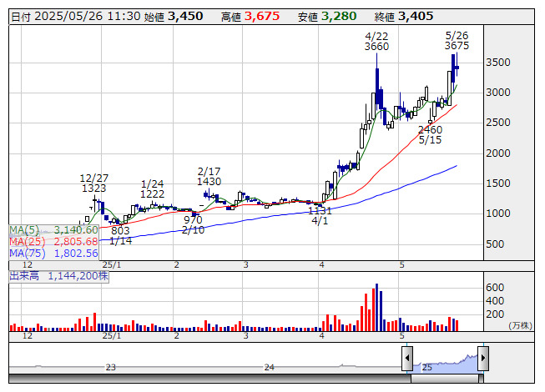
Task: Click the 3500 price axis label
Action: (x=498, y=63)
